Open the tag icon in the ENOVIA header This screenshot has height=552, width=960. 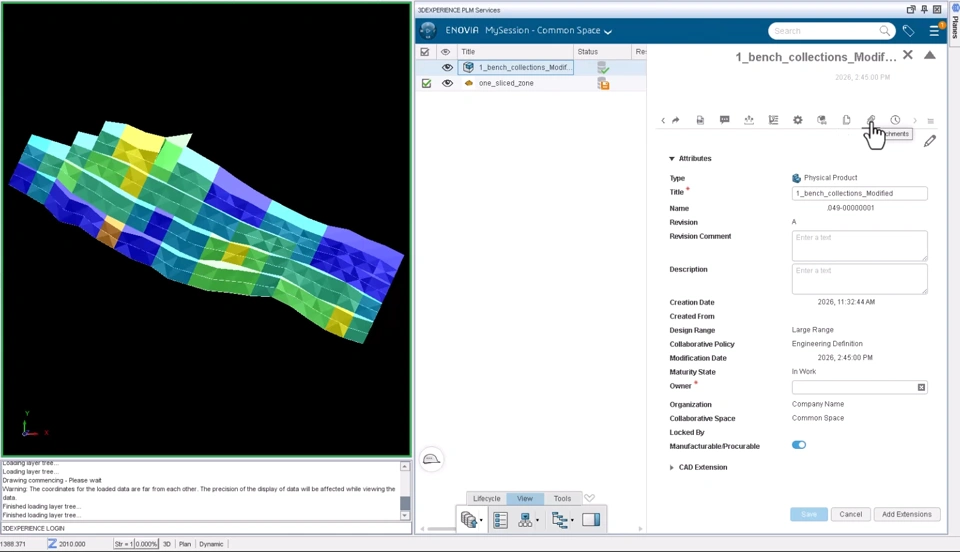(x=909, y=31)
